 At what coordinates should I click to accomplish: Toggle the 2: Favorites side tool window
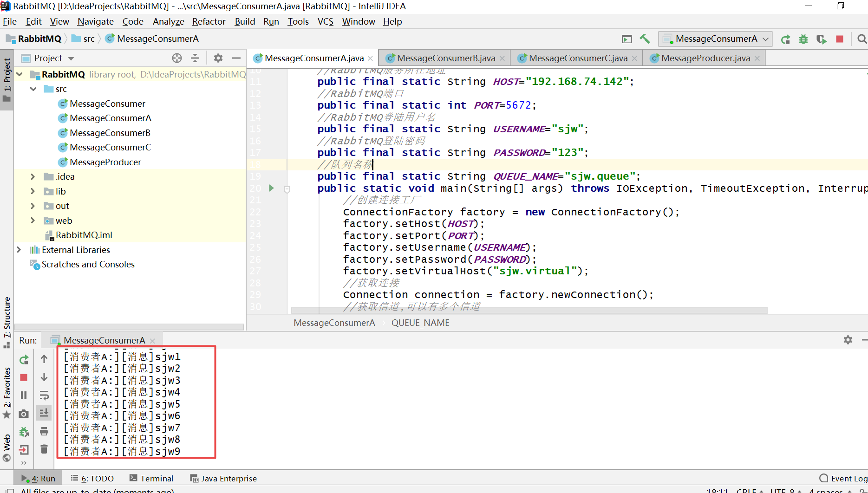tap(7, 393)
